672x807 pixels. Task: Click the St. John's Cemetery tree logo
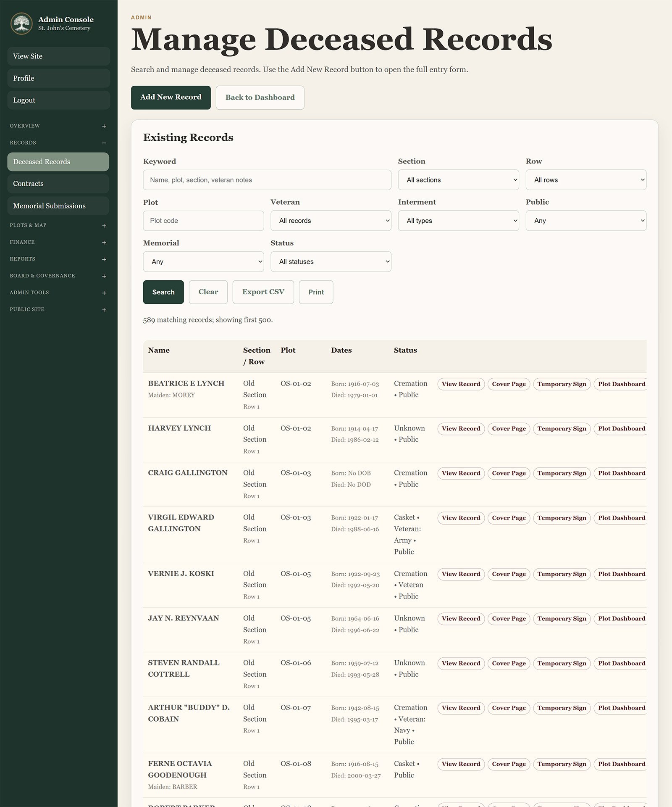coord(21,24)
